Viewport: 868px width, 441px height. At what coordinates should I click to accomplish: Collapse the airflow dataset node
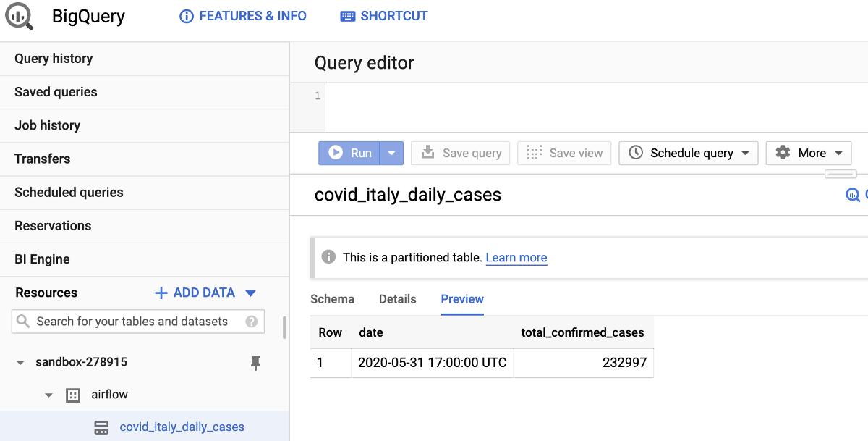49,395
